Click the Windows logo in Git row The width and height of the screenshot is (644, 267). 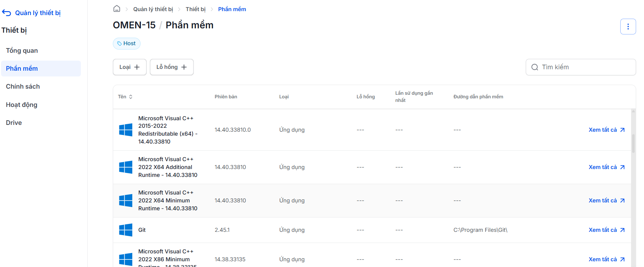tap(126, 230)
